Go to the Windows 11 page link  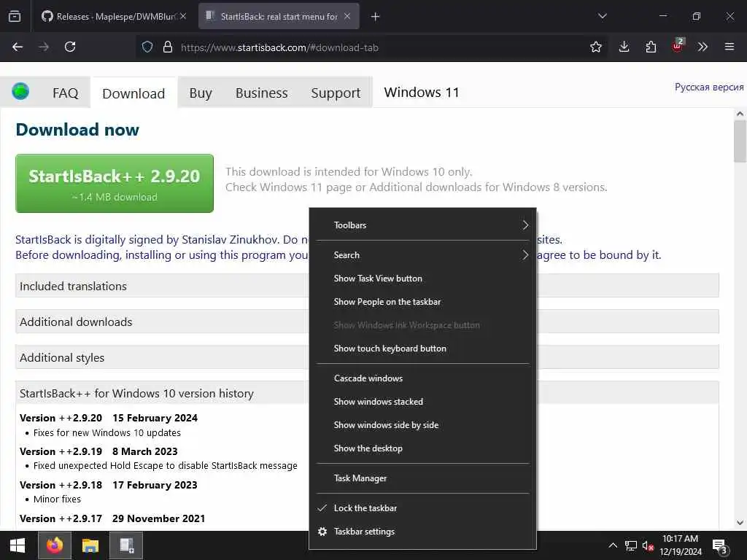coord(421,92)
